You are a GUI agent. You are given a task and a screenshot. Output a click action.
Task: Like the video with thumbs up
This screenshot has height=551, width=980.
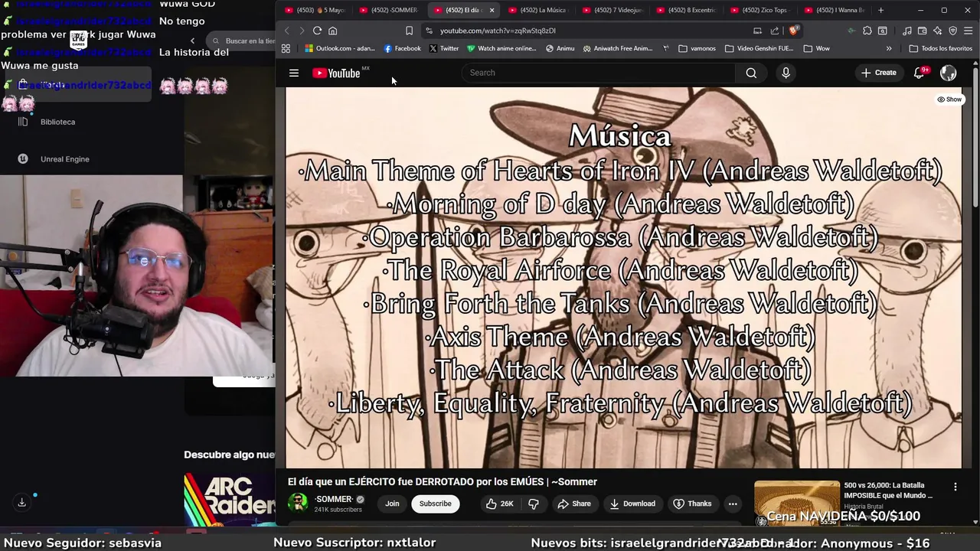(x=499, y=504)
